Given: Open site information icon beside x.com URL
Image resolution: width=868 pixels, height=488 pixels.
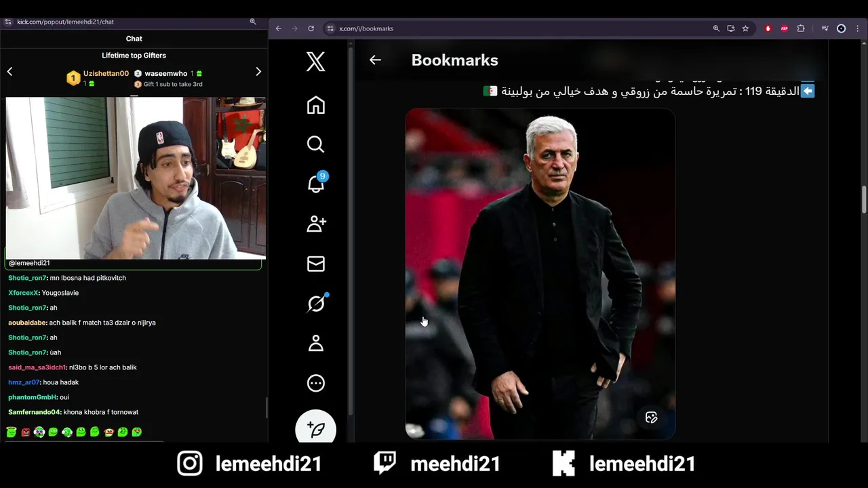Looking at the screenshot, I should [x=330, y=28].
